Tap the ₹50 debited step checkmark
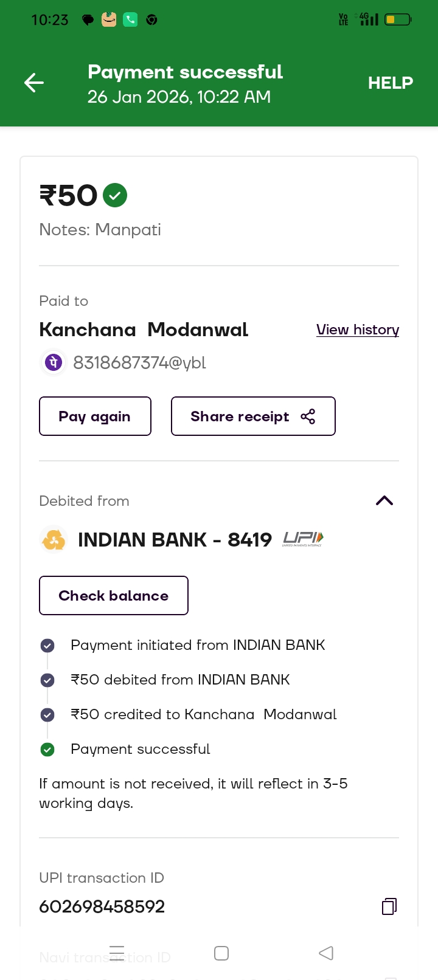Image resolution: width=438 pixels, height=980 pixels. point(47,680)
